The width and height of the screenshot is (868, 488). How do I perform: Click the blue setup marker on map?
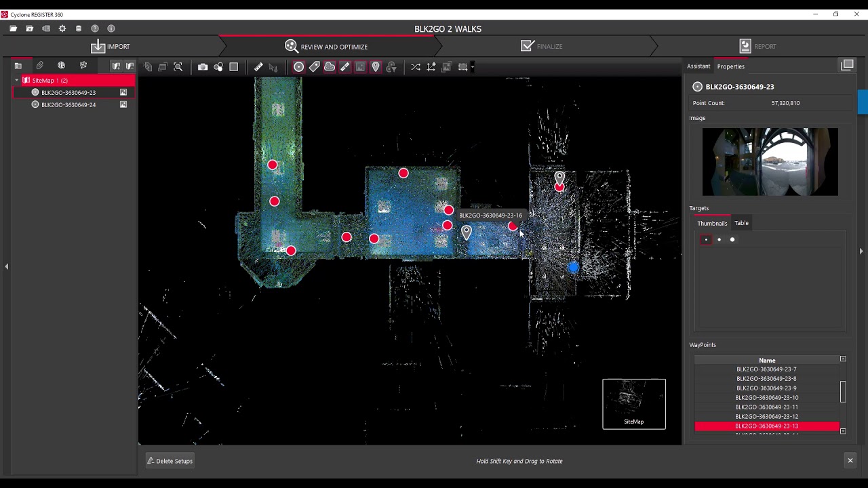click(x=574, y=268)
